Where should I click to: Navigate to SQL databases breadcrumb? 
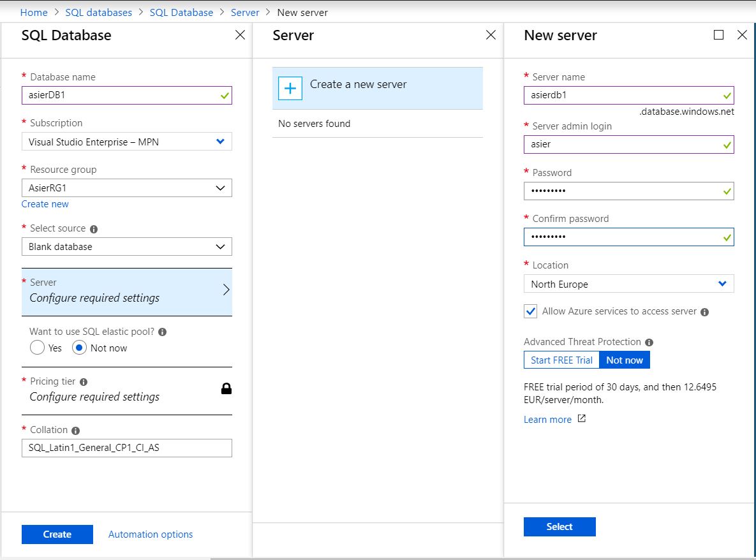tap(98, 12)
